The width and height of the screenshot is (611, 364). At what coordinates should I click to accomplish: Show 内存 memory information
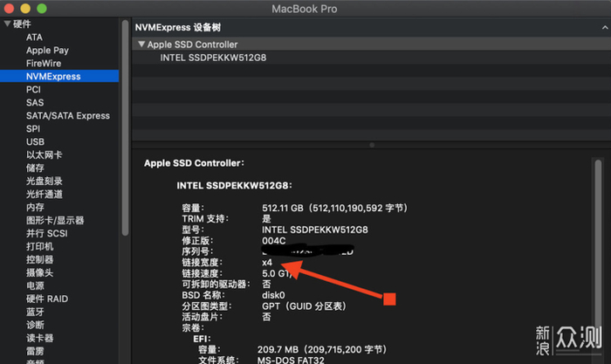pyautogui.click(x=35, y=207)
